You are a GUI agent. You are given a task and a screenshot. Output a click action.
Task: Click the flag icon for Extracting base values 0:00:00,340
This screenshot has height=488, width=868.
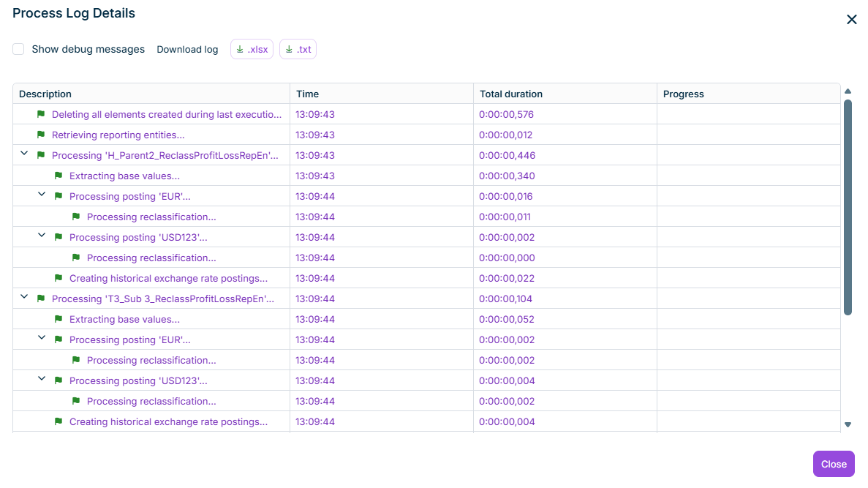point(59,176)
